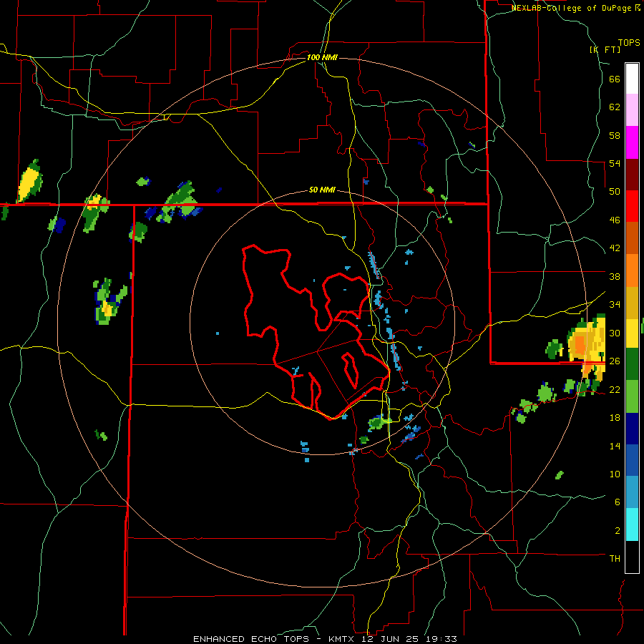Click the "KMTX" radar site identifier
This screenshot has width=644, height=644.
(x=341, y=639)
